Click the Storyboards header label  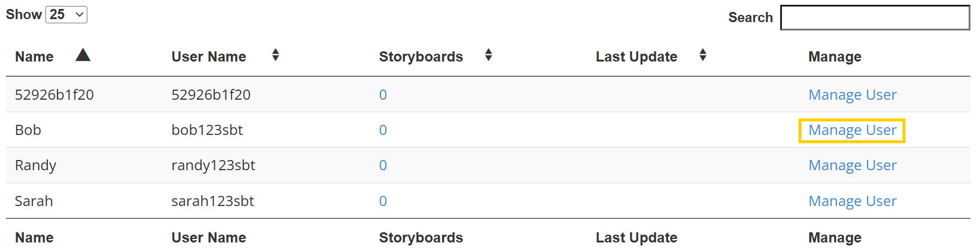click(421, 57)
